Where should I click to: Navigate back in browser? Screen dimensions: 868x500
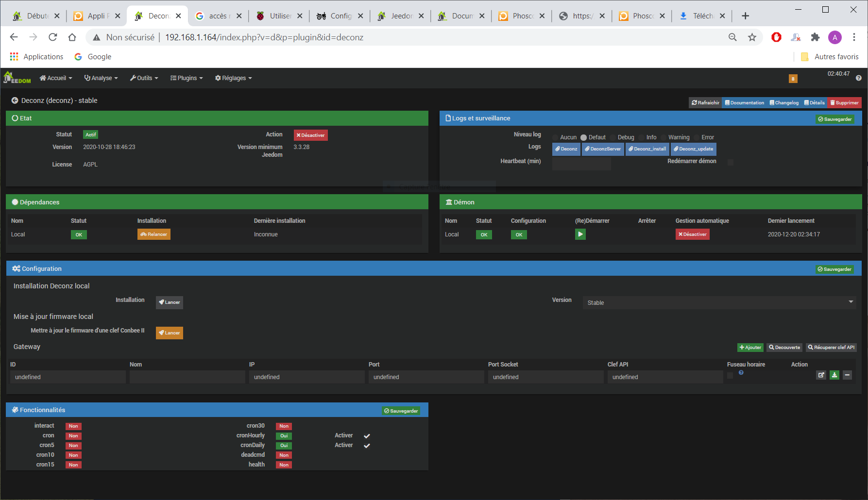(14, 37)
